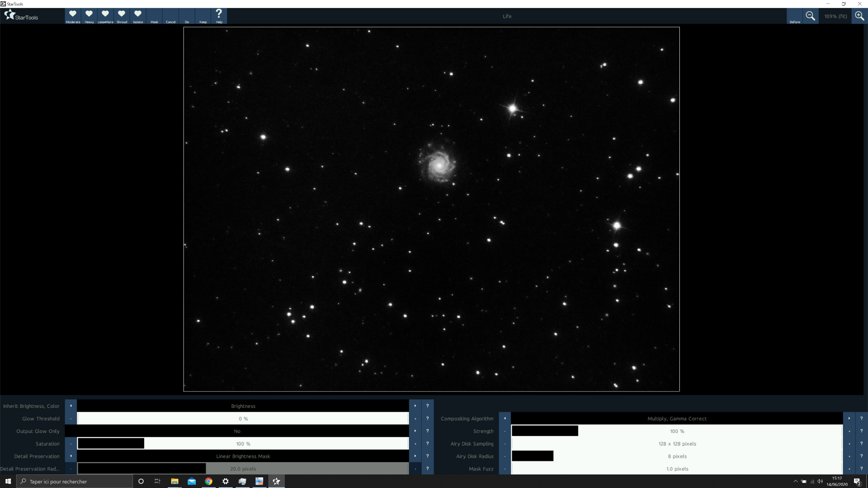
Task: Decrease Airy Disk Radius value
Action: [x=505, y=456]
